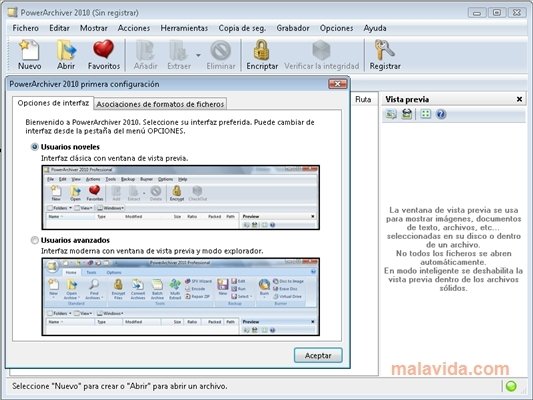The width and height of the screenshot is (533, 400).
Task: Select the Usuarios avanzados radio button
Action: 34,240
